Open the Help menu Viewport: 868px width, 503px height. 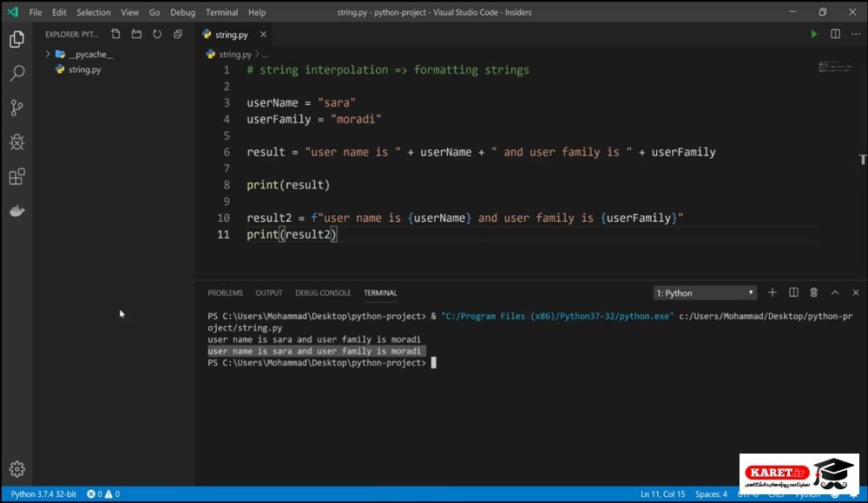point(257,12)
